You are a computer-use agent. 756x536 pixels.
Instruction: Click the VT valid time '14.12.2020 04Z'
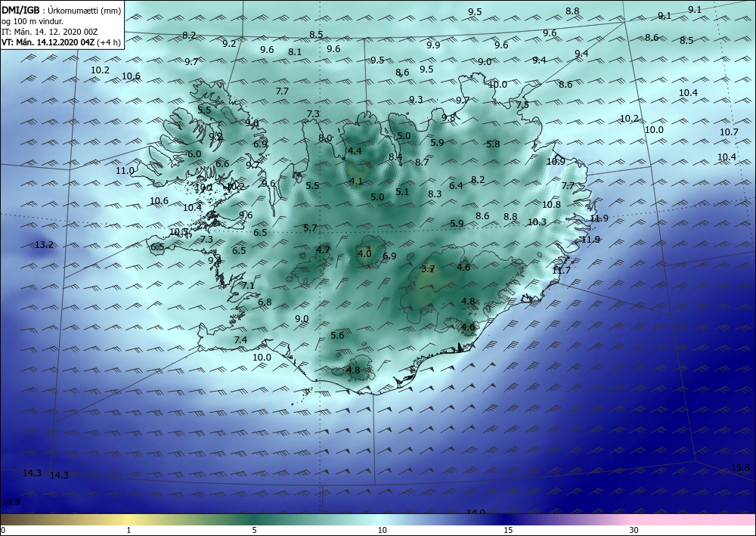click(65, 42)
